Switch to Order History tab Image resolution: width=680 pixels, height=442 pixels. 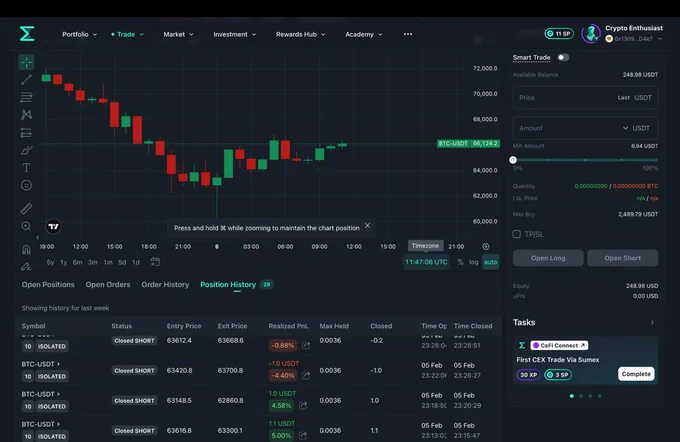165,285
